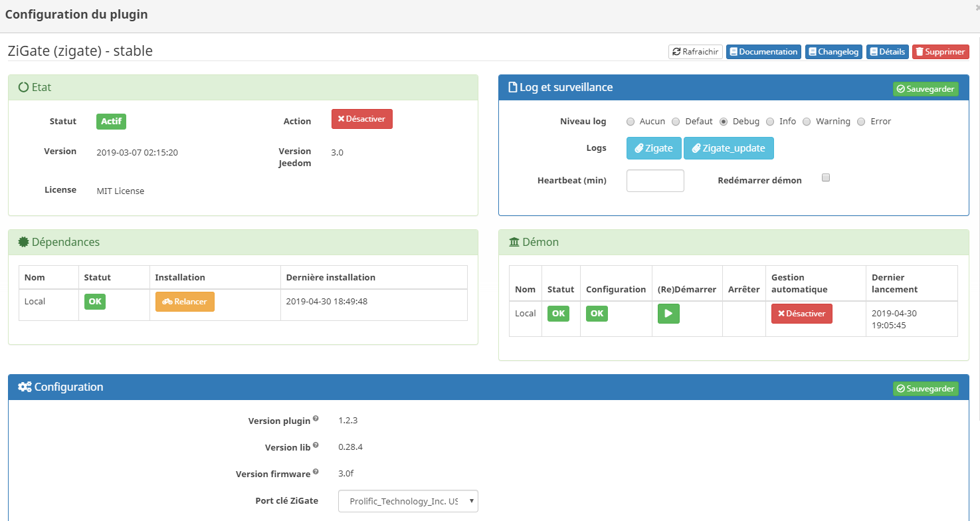Click Désactiver for Gestion automatique

pos(802,314)
